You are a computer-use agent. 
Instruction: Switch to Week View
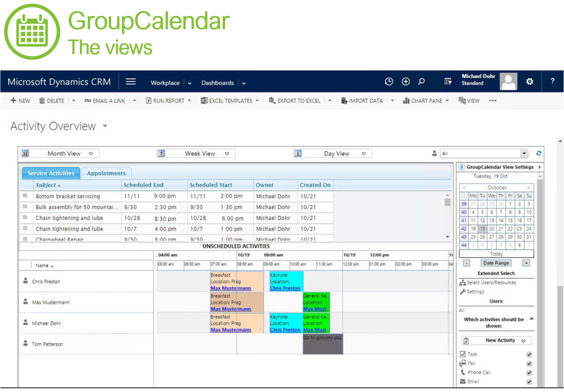coord(196,154)
